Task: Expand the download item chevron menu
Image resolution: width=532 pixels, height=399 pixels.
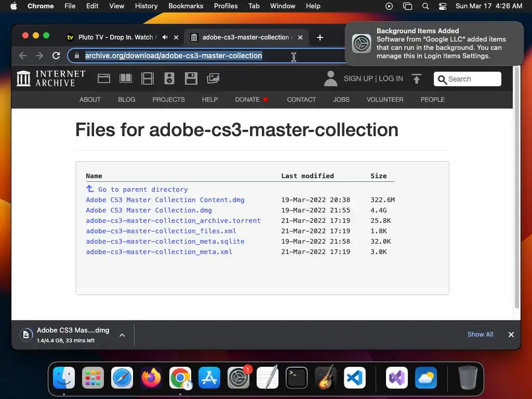Action: tap(122, 335)
